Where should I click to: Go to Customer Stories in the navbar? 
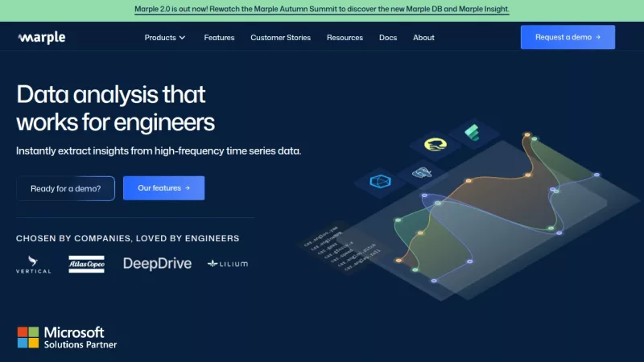point(280,38)
